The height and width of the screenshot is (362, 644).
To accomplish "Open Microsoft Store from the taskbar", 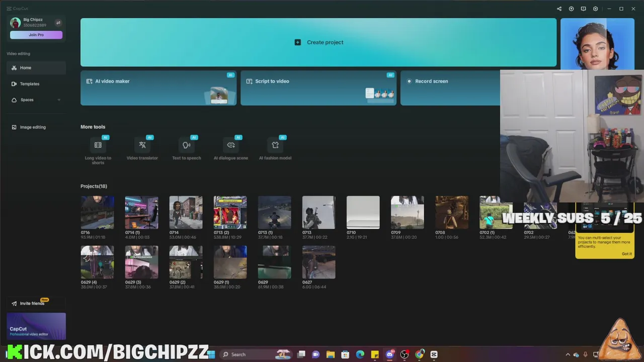I will click(x=345, y=354).
